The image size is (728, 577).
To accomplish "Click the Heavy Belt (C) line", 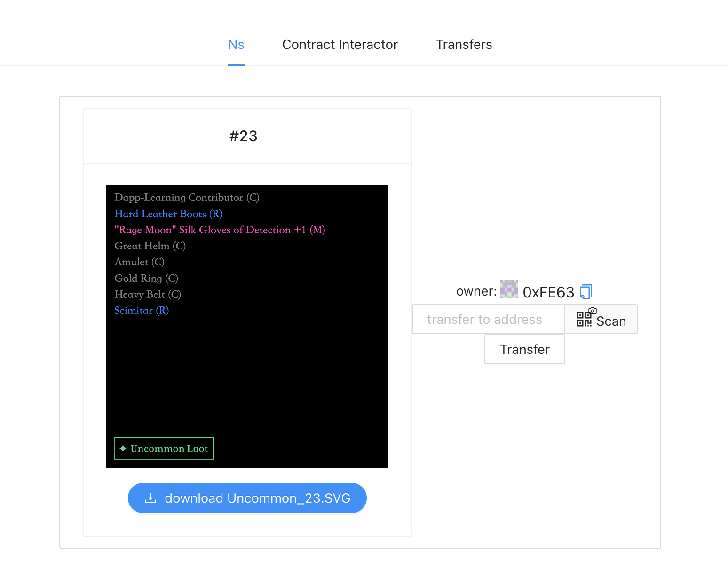I will click(x=148, y=294).
